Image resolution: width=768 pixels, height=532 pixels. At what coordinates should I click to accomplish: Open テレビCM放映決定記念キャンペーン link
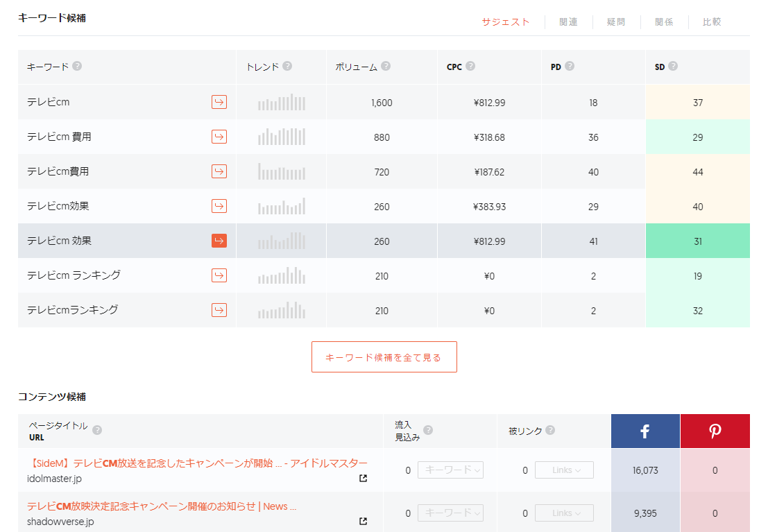coord(162,506)
